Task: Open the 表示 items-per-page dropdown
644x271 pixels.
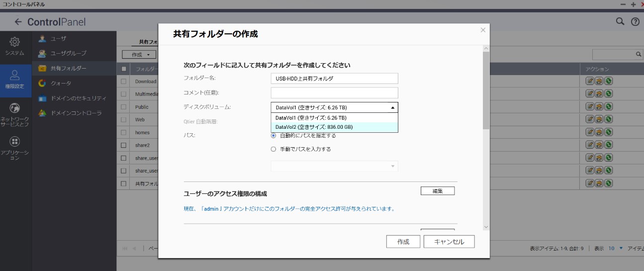Action: [x=615, y=248]
